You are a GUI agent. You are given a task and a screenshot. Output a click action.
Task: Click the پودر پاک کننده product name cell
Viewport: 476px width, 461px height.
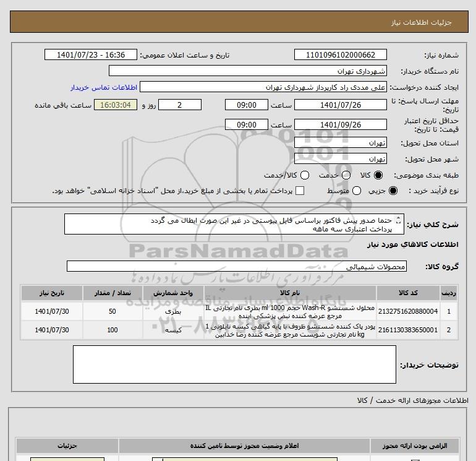click(290, 330)
